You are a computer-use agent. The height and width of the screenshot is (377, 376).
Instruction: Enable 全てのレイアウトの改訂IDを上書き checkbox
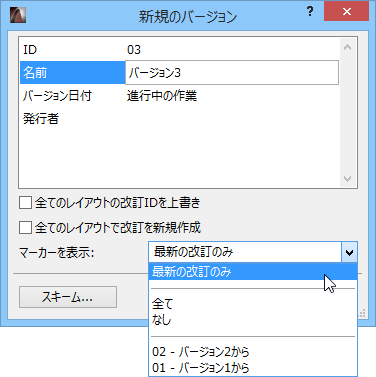click(x=25, y=203)
